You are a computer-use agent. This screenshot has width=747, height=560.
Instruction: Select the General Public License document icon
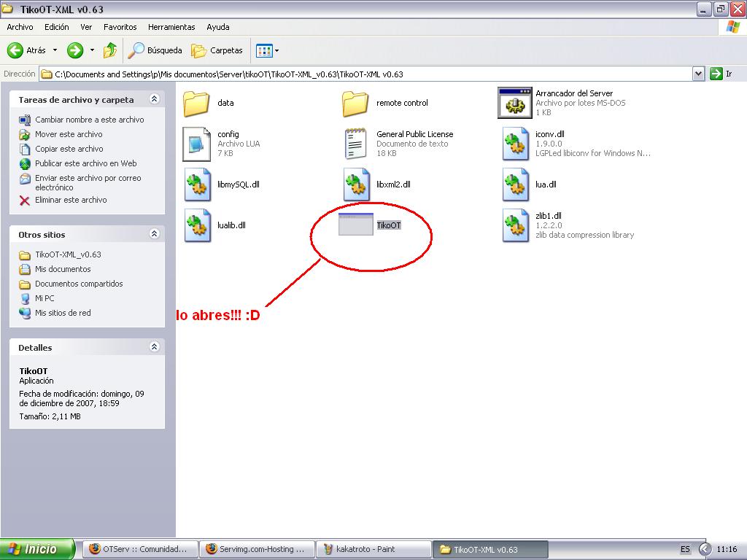tap(356, 144)
